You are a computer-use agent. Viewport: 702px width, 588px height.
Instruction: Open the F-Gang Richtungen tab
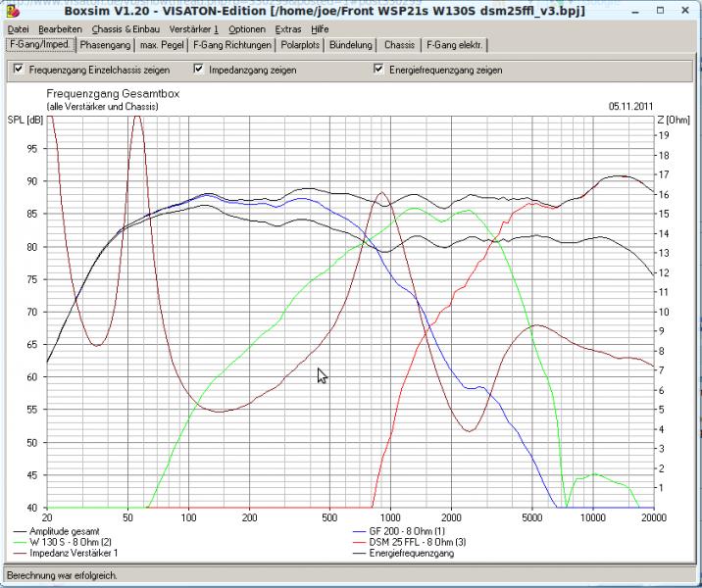232,45
